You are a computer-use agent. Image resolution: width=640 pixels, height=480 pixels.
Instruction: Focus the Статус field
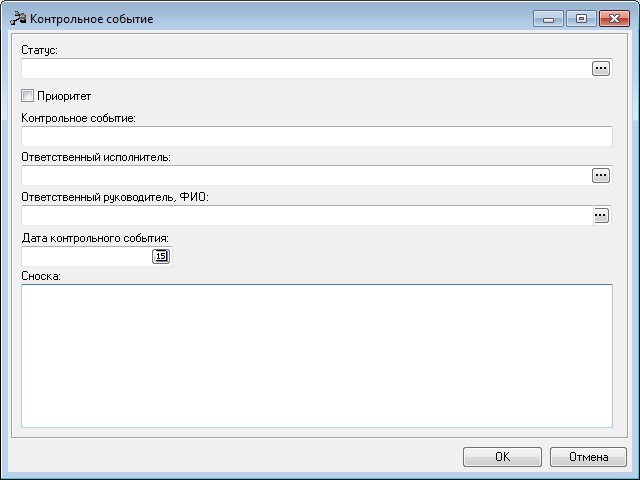tap(306, 68)
